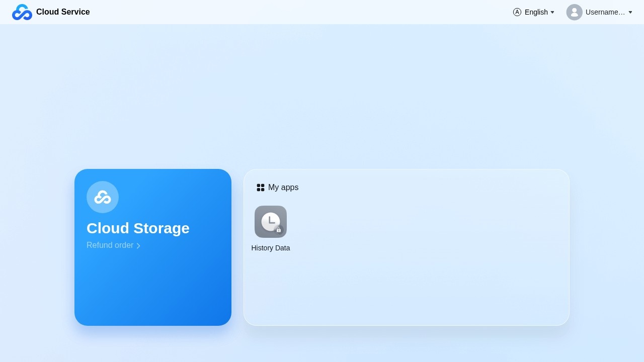This screenshot has height=362, width=644.
Task: Click the Username text in header
Action: 605,12
